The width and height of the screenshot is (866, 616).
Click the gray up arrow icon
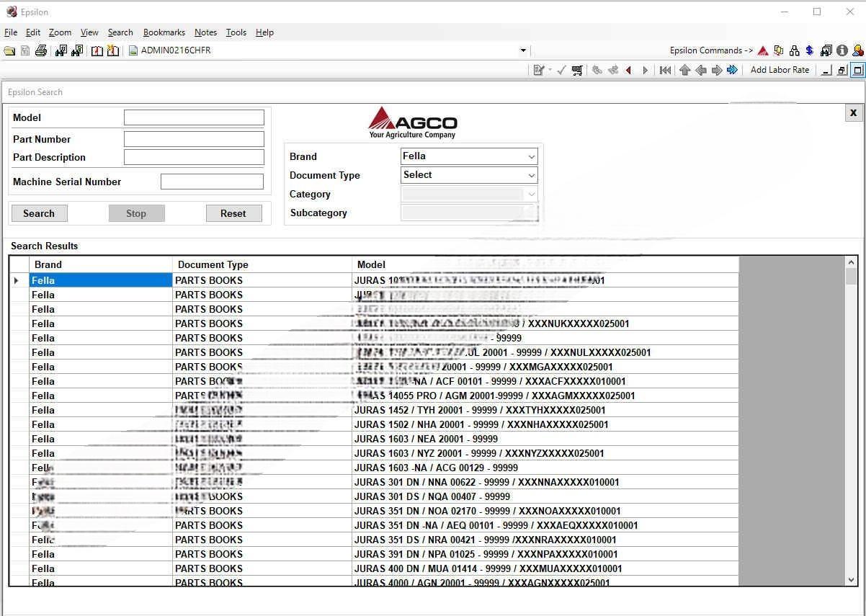point(684,70)
